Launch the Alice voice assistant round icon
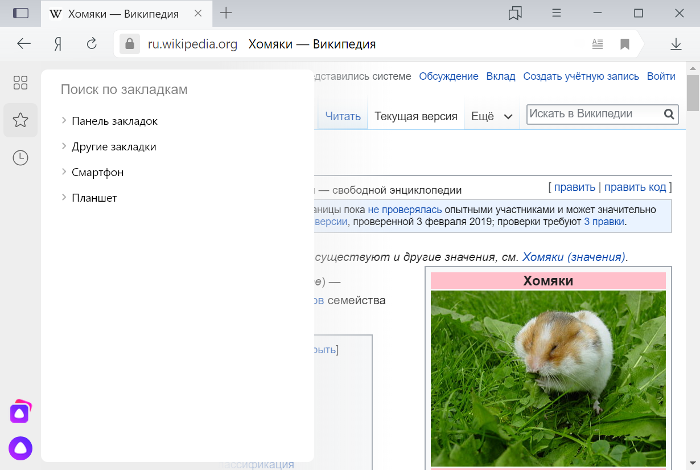 [x=20, y=448]
